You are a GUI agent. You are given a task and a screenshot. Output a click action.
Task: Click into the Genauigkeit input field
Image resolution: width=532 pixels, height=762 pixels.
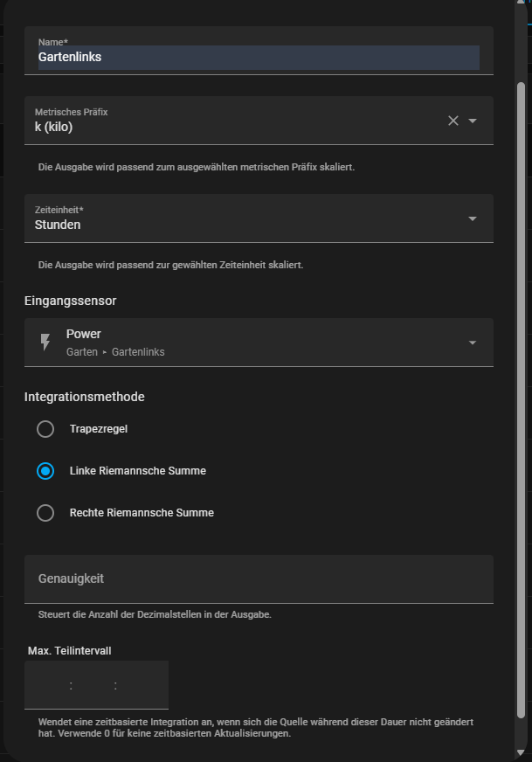259,578
